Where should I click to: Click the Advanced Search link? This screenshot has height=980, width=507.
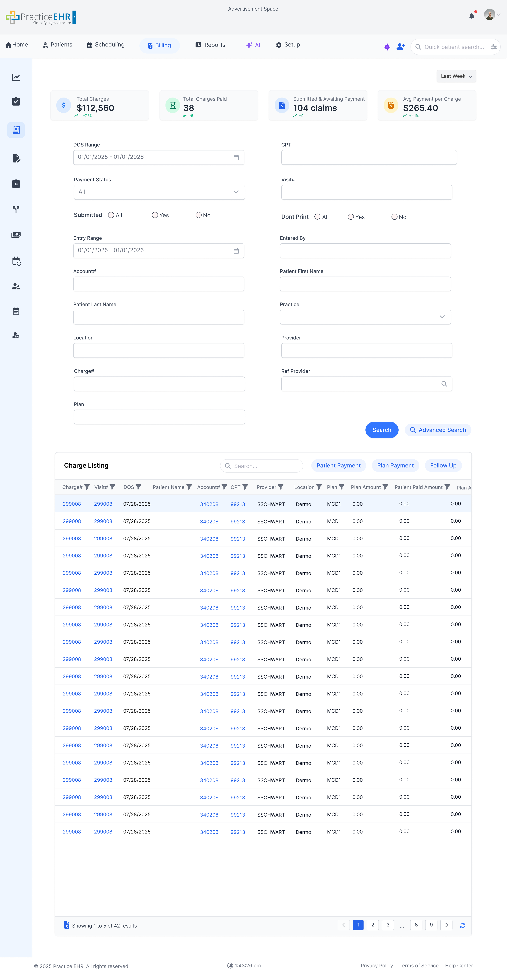pyautogui.click(x=438, y=430)
